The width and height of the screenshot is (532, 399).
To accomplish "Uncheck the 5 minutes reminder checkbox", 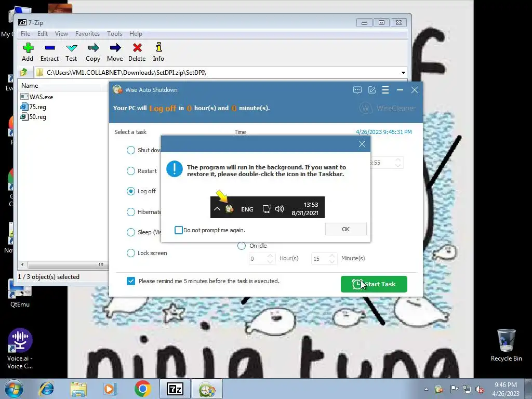I will point(130,281).
